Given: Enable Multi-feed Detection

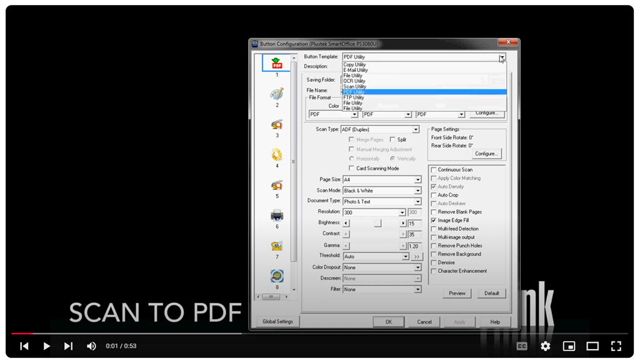Looking at the screenshot, I should [434, 229].
